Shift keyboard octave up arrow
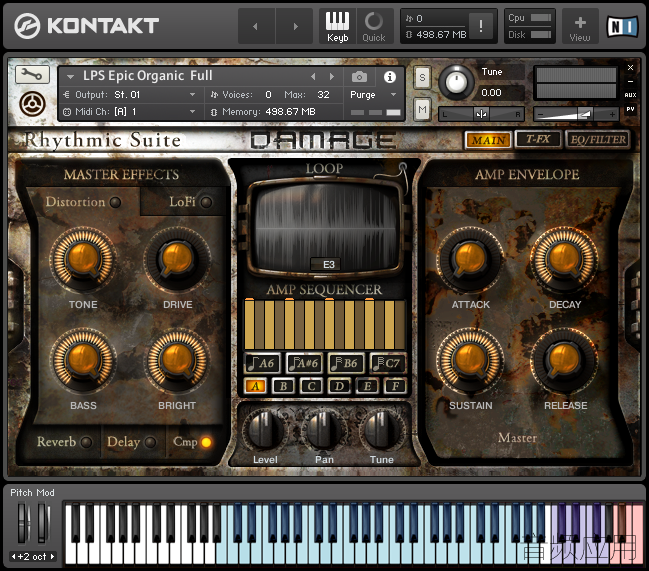 pyautogui.click(x=53, y=557)
